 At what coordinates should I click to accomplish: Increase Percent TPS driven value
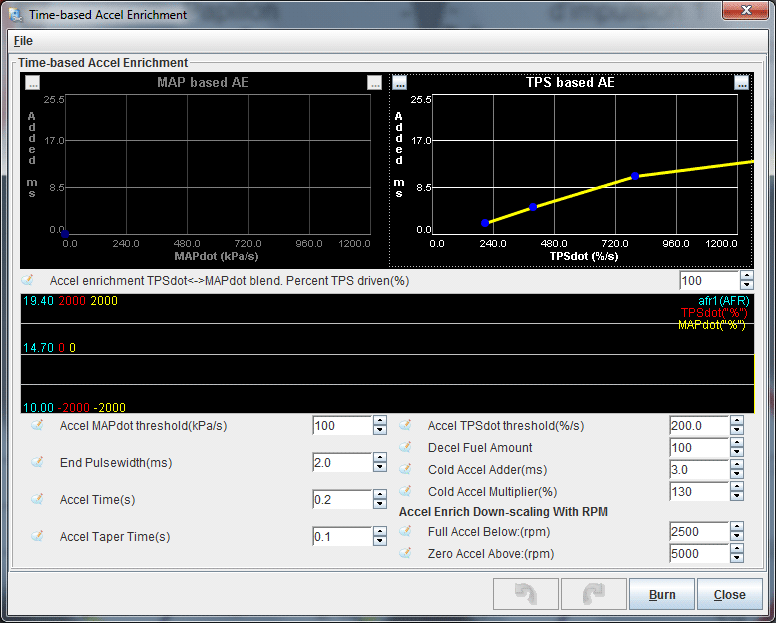[x=746, y=276]
